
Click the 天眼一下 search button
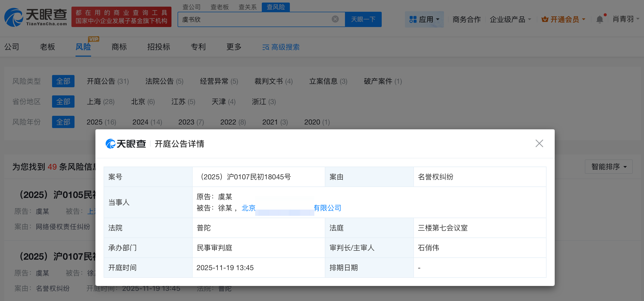[x=363, y=19]
